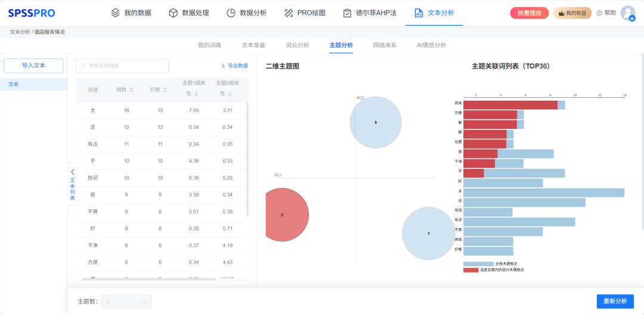Select 文本 item in left list

[33, 84]
